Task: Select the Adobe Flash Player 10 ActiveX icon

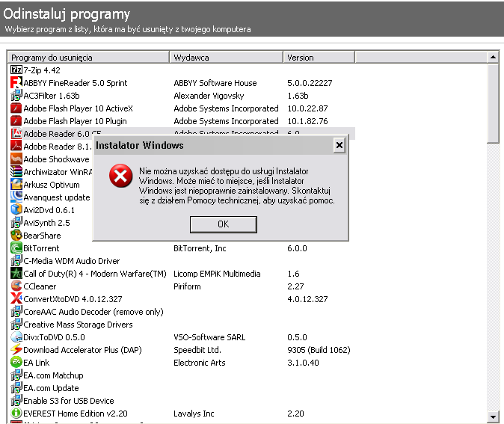Action: (x=16, y=108)
